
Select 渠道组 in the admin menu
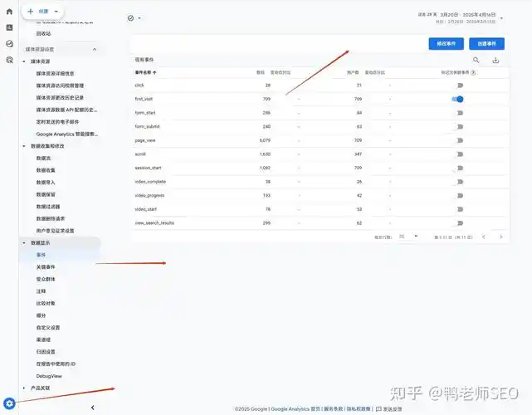[43, 339]
